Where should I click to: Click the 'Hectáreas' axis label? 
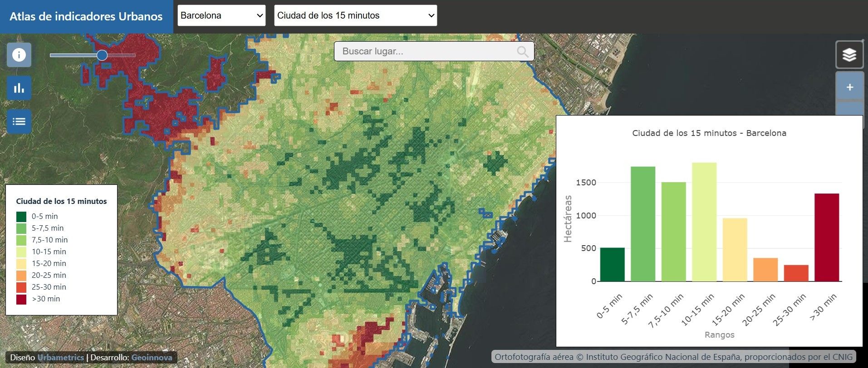tap(568, 219)
